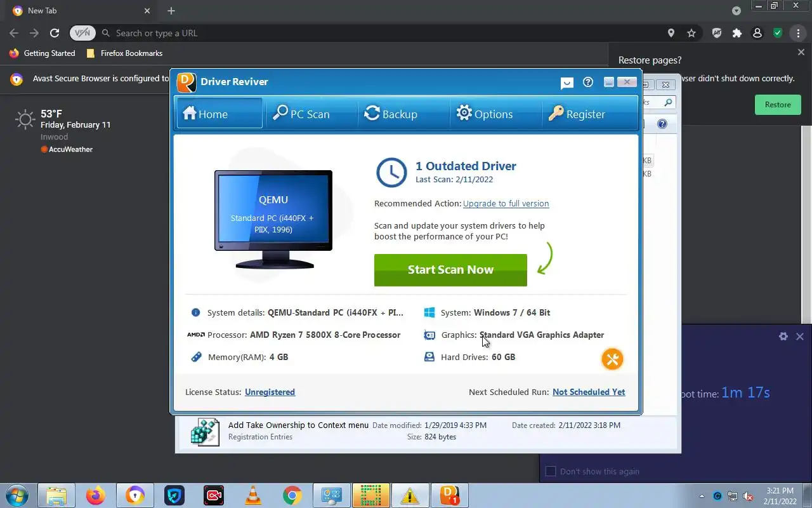Open the Driver Reviver taskbar icon
The width and height of the screenshot is (812, 508).
(x=449, y=495)
